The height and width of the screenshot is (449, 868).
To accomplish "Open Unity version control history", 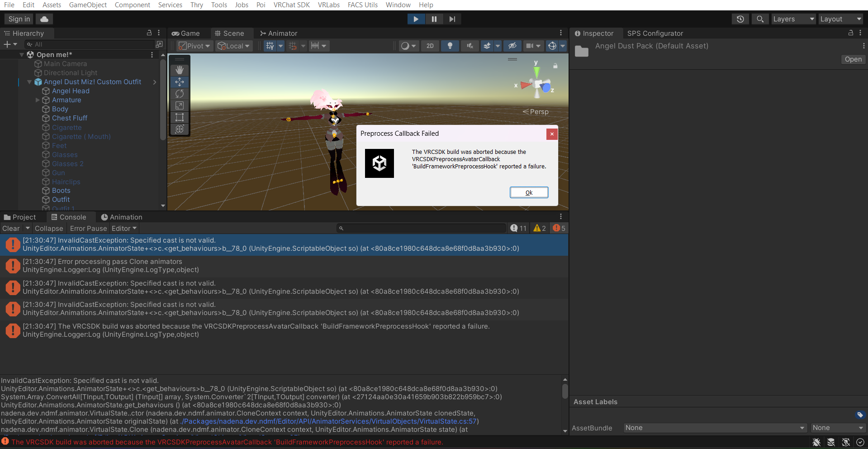I will (x=740, y=19).
